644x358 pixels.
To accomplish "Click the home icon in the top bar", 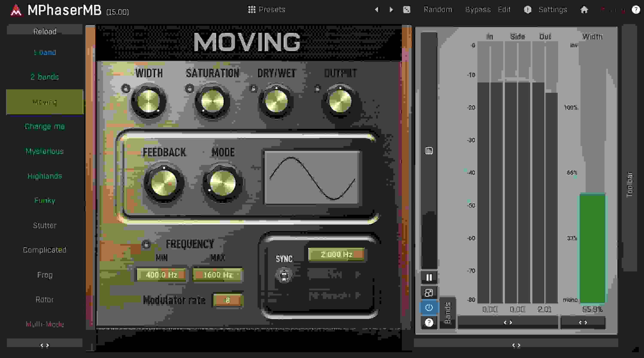I will (584, 10).
